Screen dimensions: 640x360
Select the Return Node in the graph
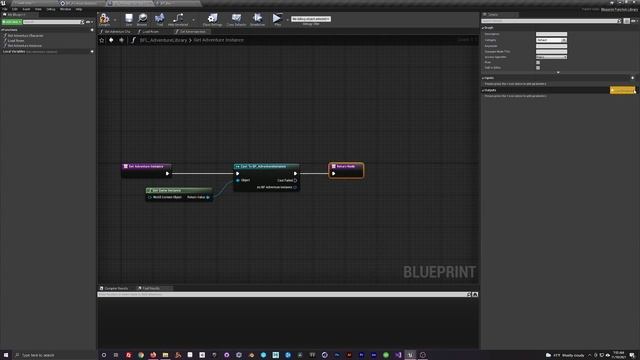[346, 171]
